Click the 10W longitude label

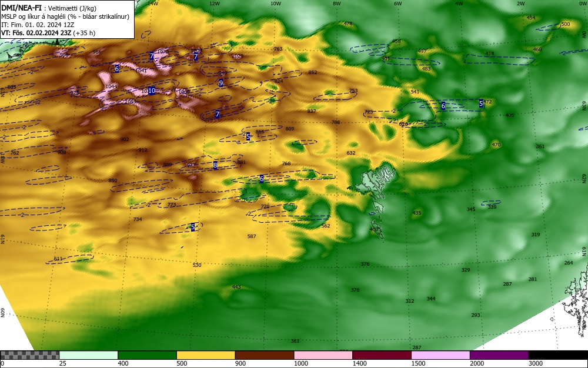276,4
